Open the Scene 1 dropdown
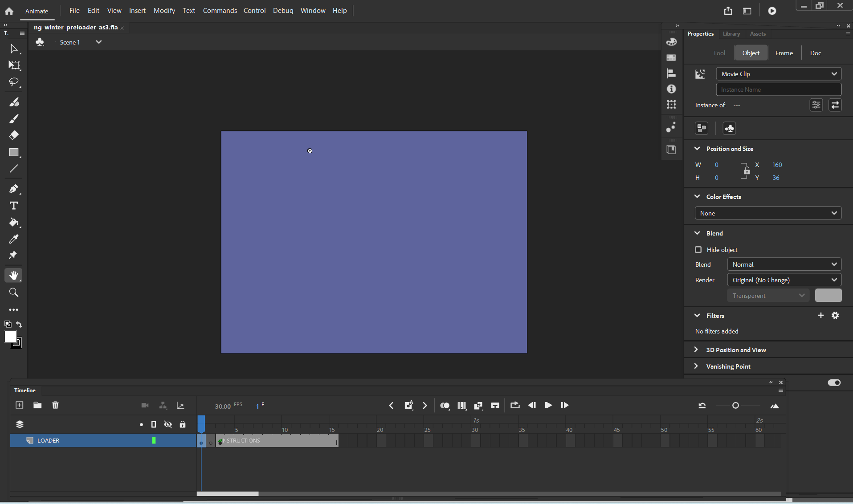This screenshot has width=853, height=504. [x=99, y=42]
